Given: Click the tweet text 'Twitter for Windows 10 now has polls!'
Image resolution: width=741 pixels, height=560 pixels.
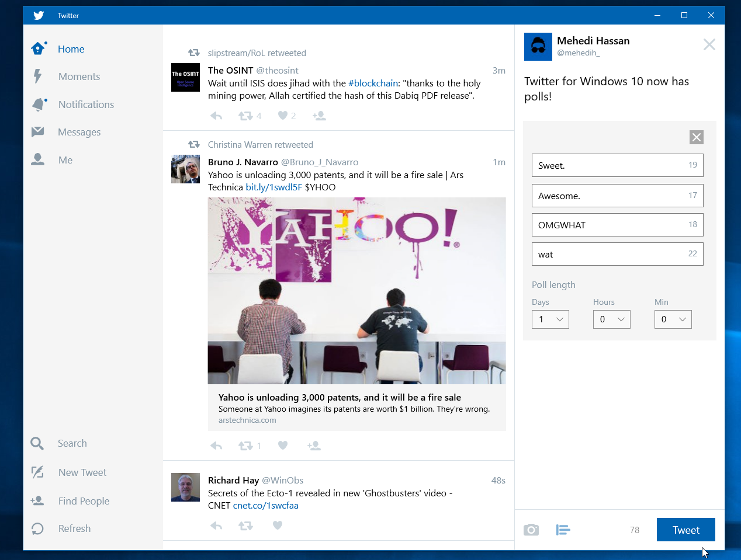Looking at the screenshot, I should (x=607, y=89).
